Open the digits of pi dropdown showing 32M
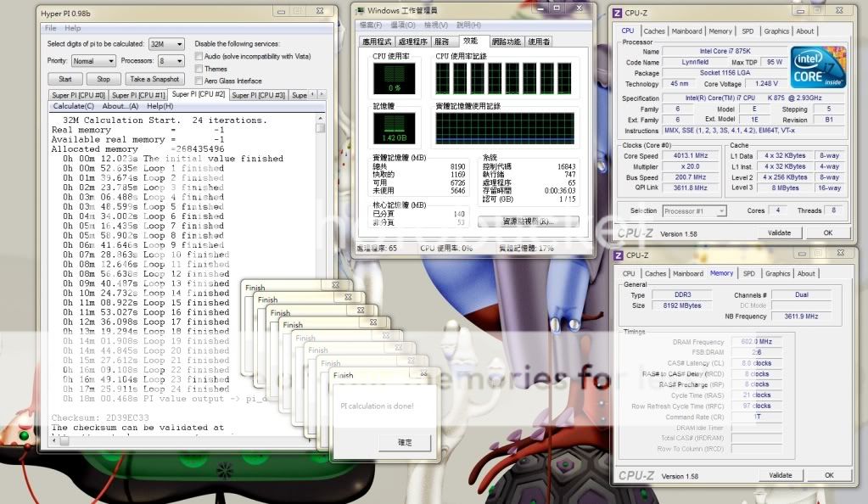The width and height of the screenshot is (868, 504). [166, 44]
